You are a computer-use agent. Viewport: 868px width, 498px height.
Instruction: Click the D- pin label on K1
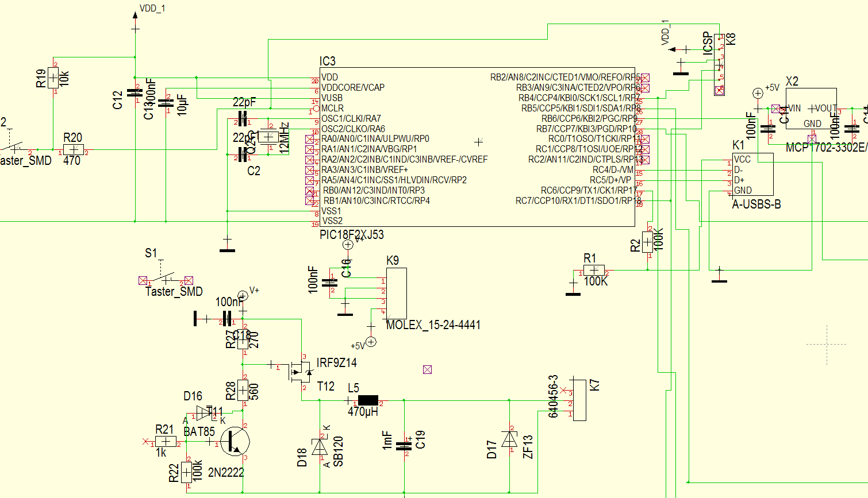pyautogui.click(x=739, y=170)
